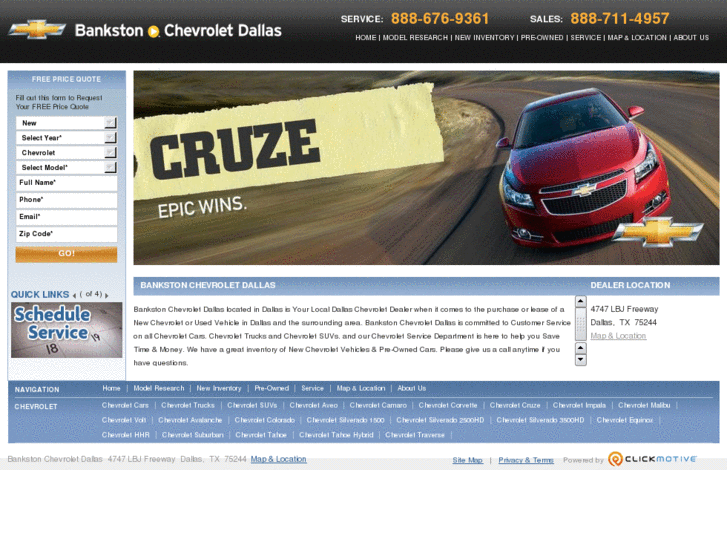The image size is (727, 545).
Task: Open the Chevrolet Malibu link
Action: pos(644,405)
